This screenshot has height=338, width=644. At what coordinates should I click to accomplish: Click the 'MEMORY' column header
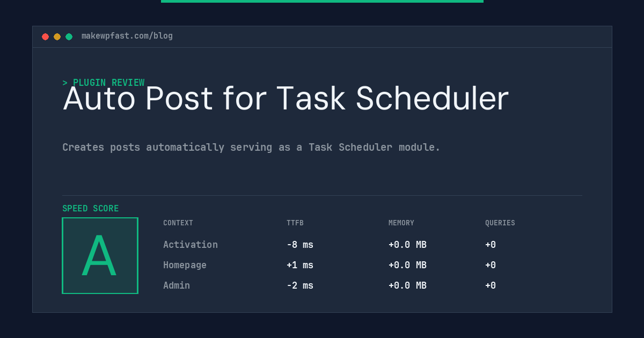tap(401, 223)
